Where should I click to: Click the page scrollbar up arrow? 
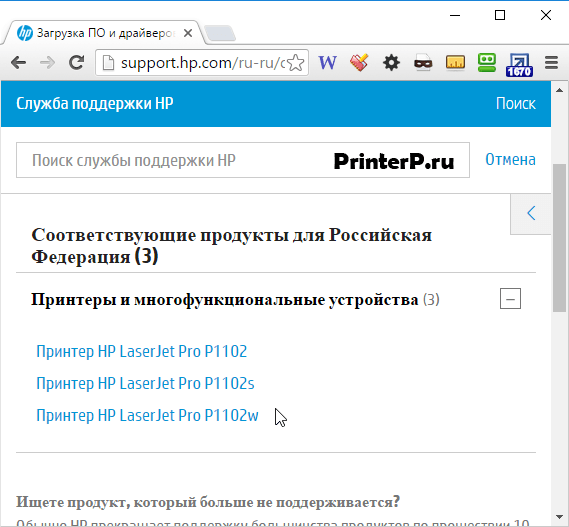[x=560, y=90]
